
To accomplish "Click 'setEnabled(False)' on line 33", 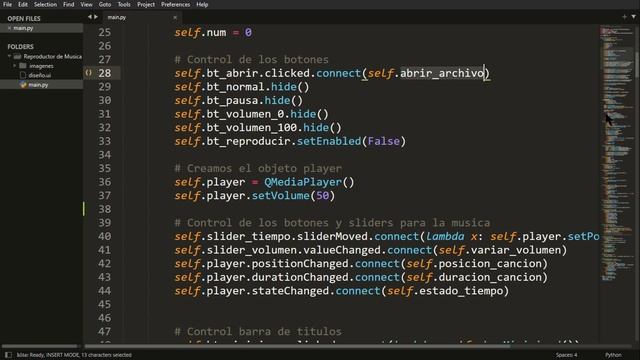I will tap(351, 141).
